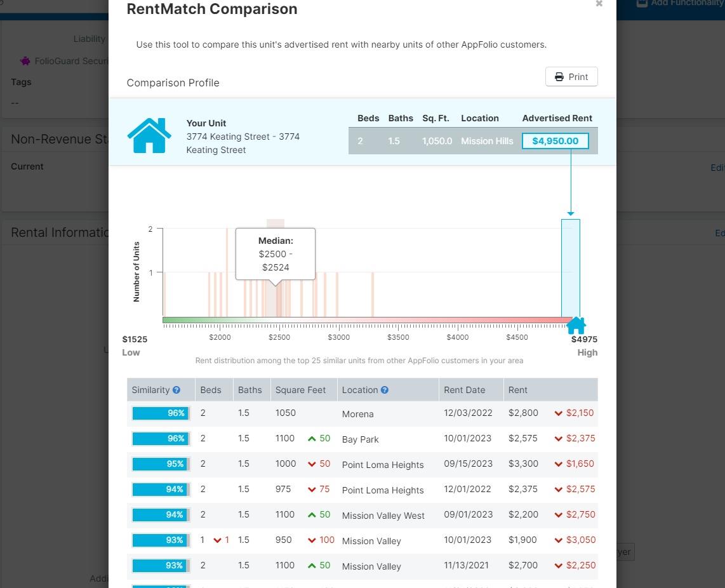Click the $1525 Low label
Screen dimensions: 725x588
[135, 346]
